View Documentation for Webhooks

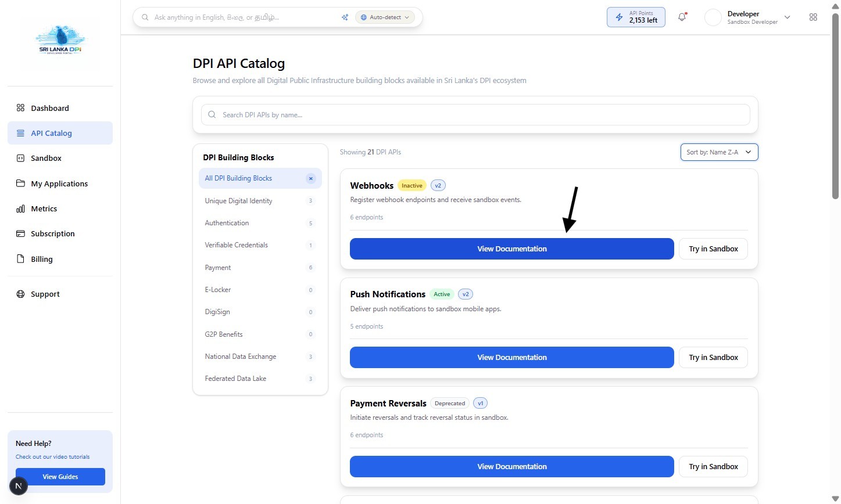pyautogui.click(x=512, y=249)
